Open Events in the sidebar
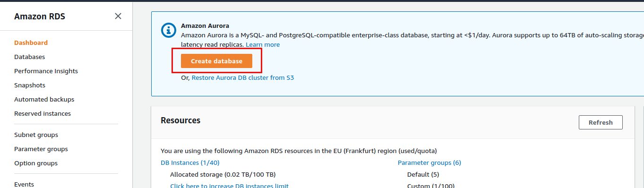Screen dimensions: 644x188 [x=24, y=184]
